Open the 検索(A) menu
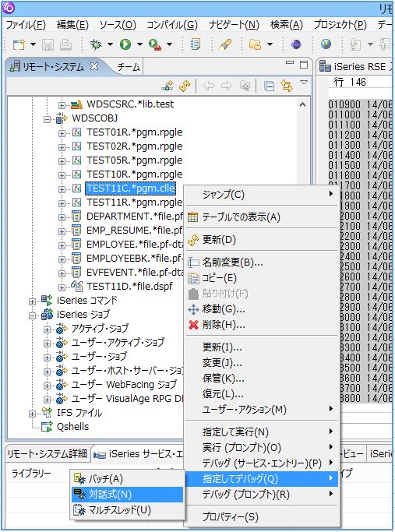 [x=287, y=25]
